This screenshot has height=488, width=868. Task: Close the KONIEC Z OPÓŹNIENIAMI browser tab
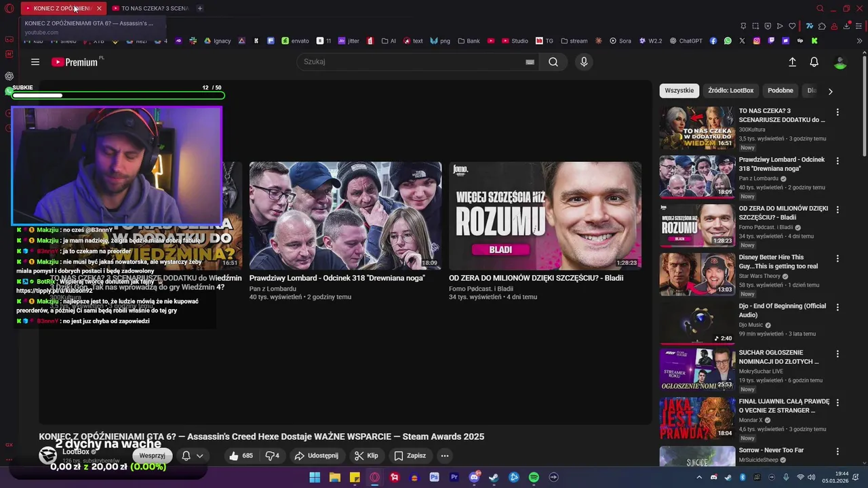coord(99,8)
